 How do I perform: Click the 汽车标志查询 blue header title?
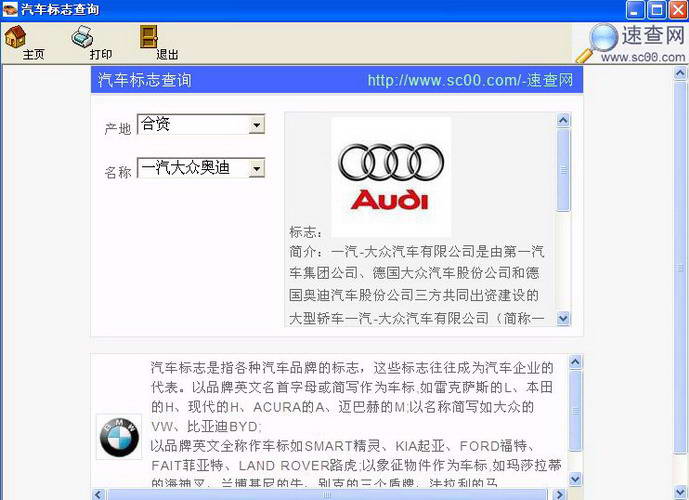(x=145, y=80)
